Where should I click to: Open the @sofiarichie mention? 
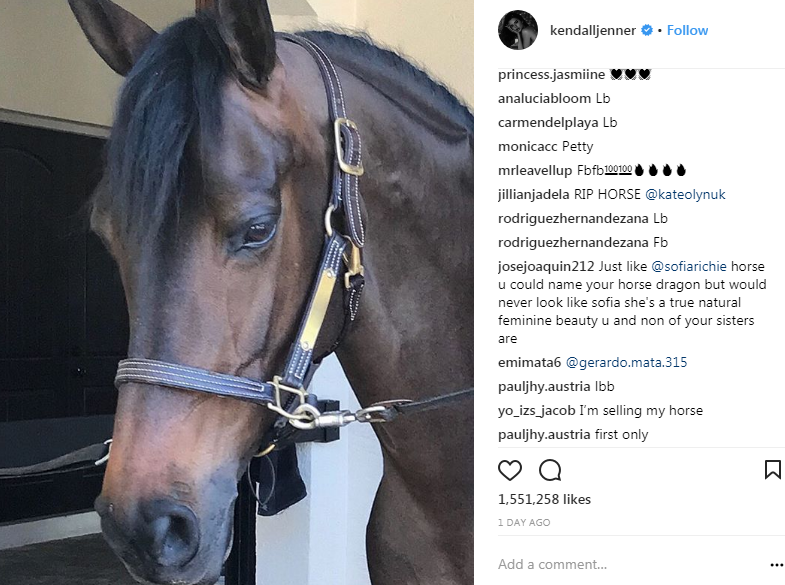(688, 266)
